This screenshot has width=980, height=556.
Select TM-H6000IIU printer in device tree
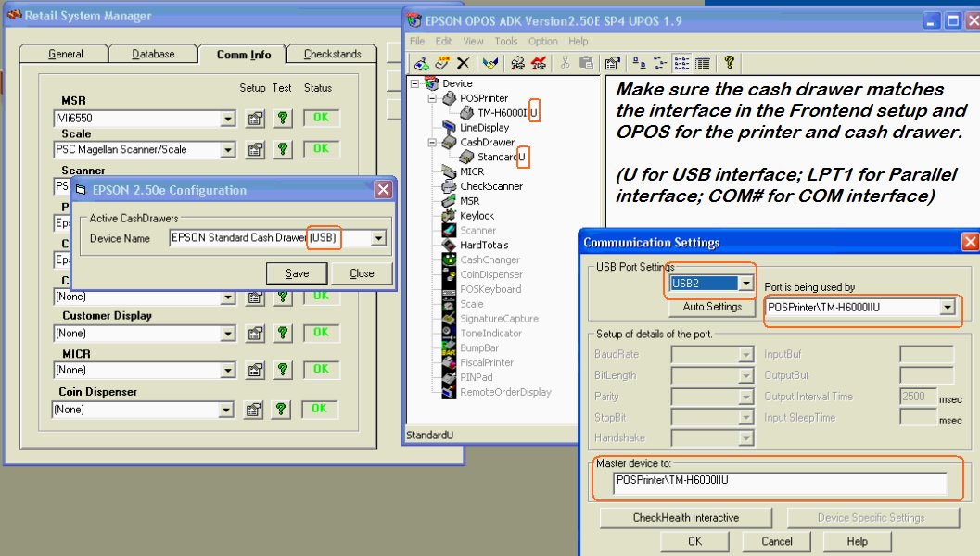[x=506, y=112]
